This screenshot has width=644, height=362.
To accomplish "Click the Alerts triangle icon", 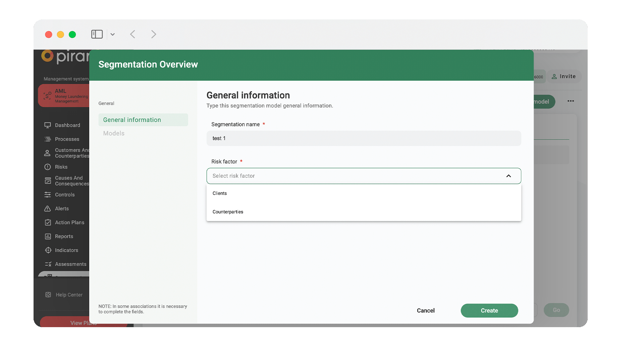I will coord(48,208).
